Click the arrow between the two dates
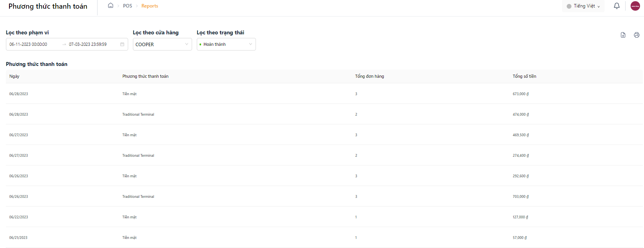The height and width of the screenshot is (248, 644). [x=64, y=44]
